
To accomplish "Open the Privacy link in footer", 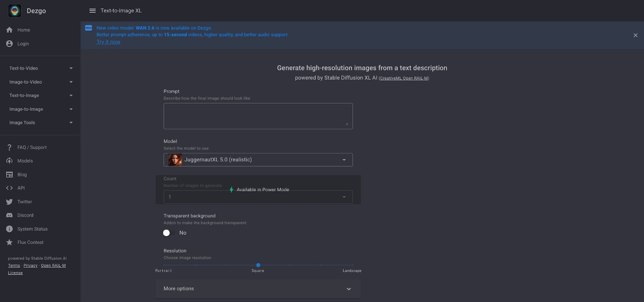I will click(31, 266).
